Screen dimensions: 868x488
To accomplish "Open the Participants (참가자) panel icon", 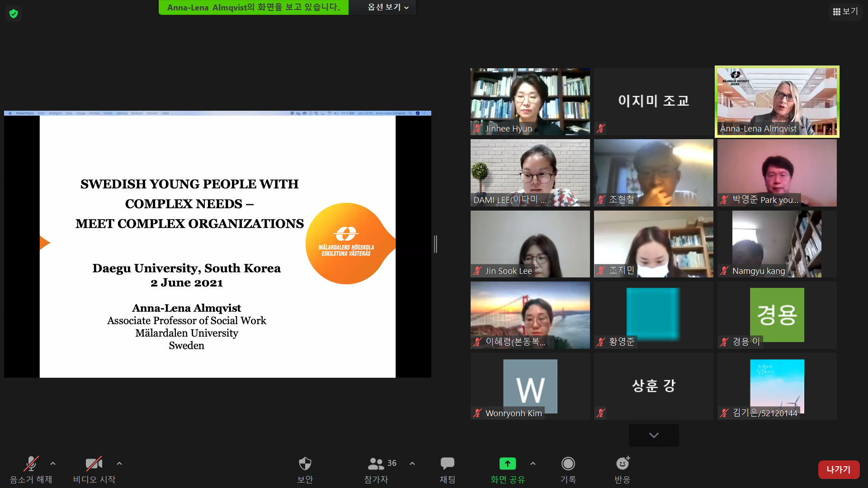I will (x=376, y=464).
